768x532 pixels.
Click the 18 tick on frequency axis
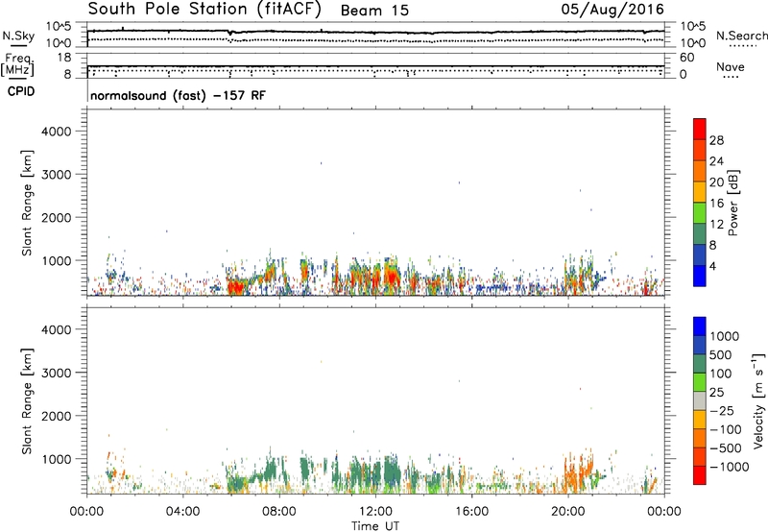[x=64, y=58]
